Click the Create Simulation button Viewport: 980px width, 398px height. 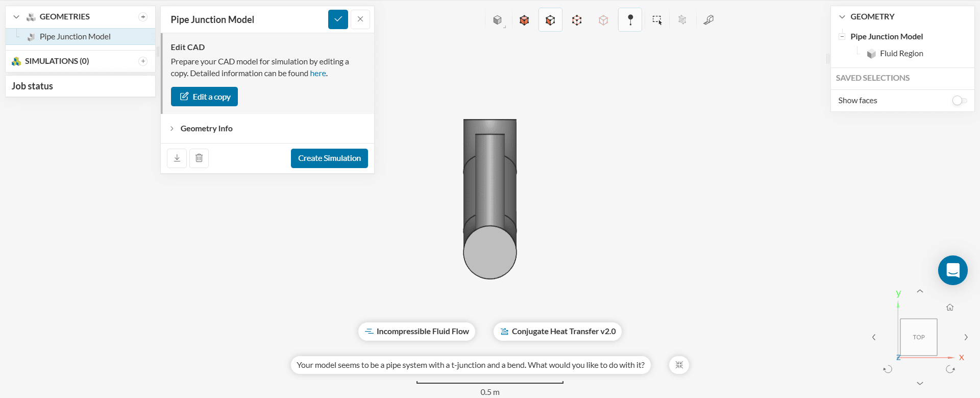click(329, 158)
